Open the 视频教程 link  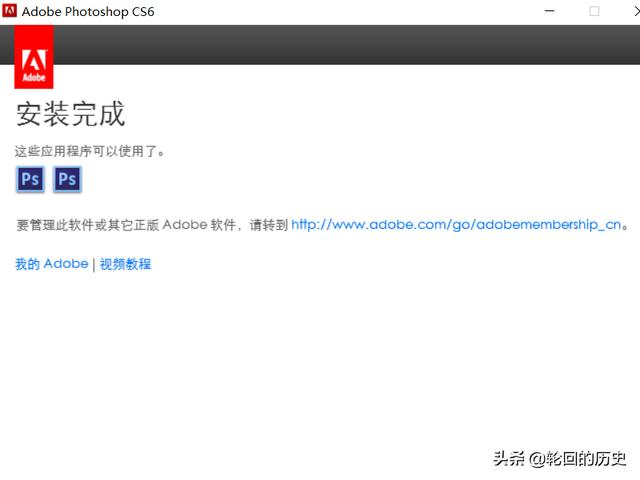click(125, 264)
